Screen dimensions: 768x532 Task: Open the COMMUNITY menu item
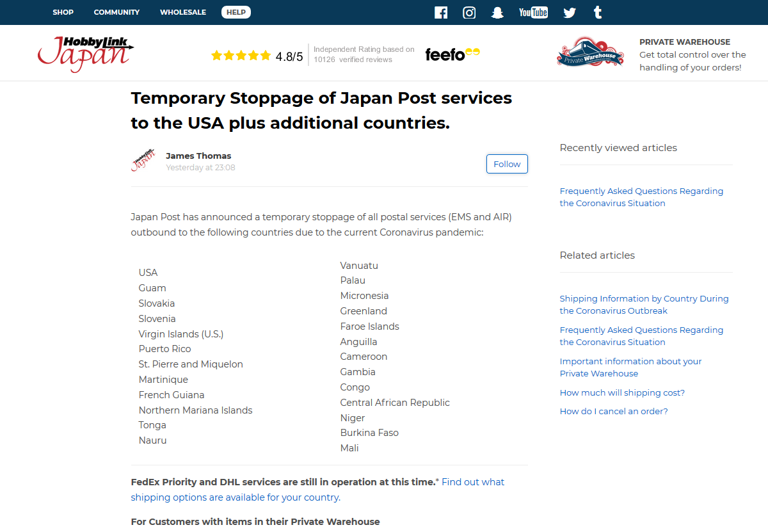[116, 12]
